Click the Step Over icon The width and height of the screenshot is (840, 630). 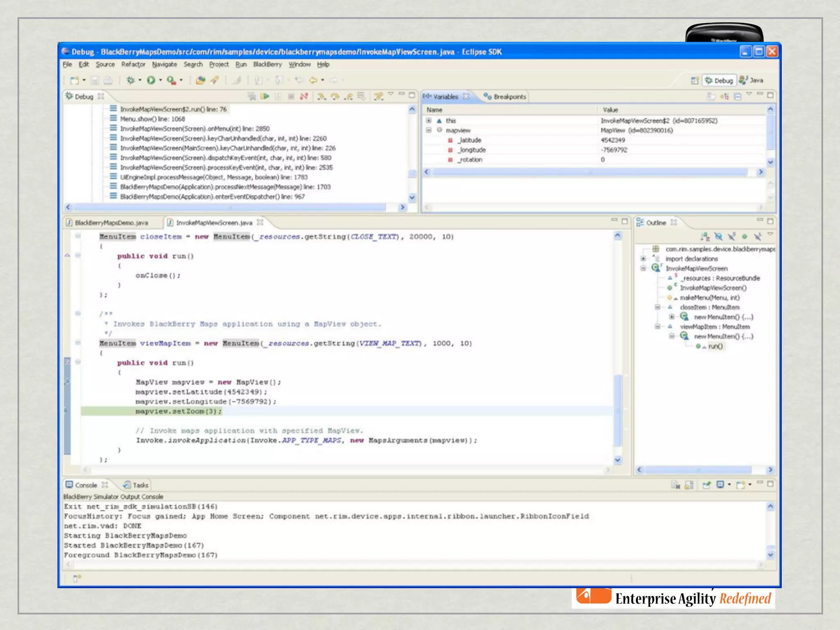(x=335, y=96)
